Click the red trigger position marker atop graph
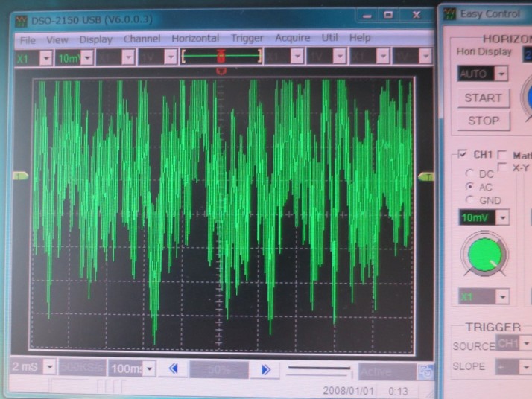The width and height of the screenshot is (532, 399). pyautogui.click(x=221, y=71)
